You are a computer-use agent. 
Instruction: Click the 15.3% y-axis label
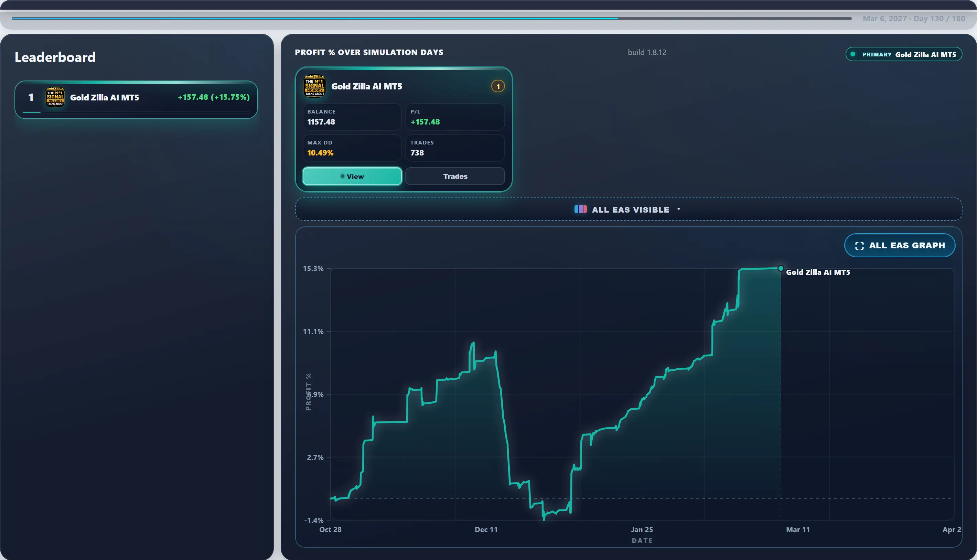313,268
